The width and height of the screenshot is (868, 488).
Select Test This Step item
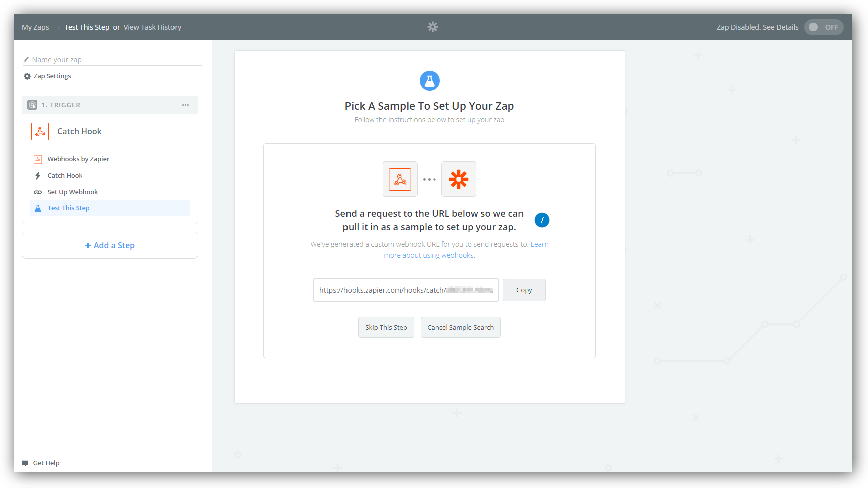[x=110, y=208]
